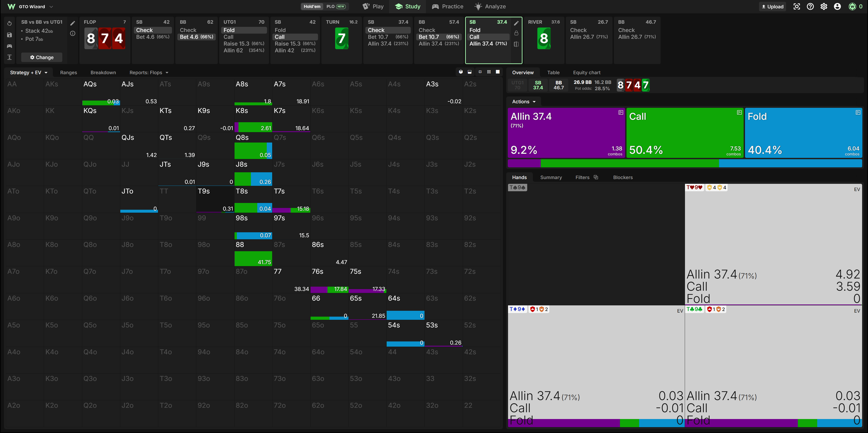Select the 88 hand cell in matrix
This screenshot has height=433, width=868.
(253, 253)
